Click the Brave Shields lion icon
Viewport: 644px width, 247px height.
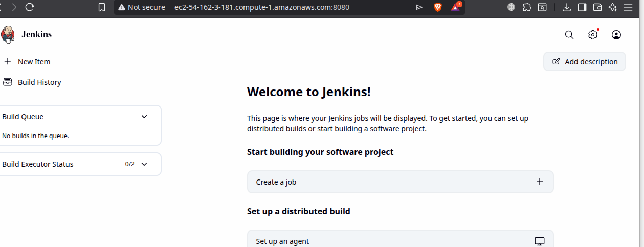click(438, 7)
